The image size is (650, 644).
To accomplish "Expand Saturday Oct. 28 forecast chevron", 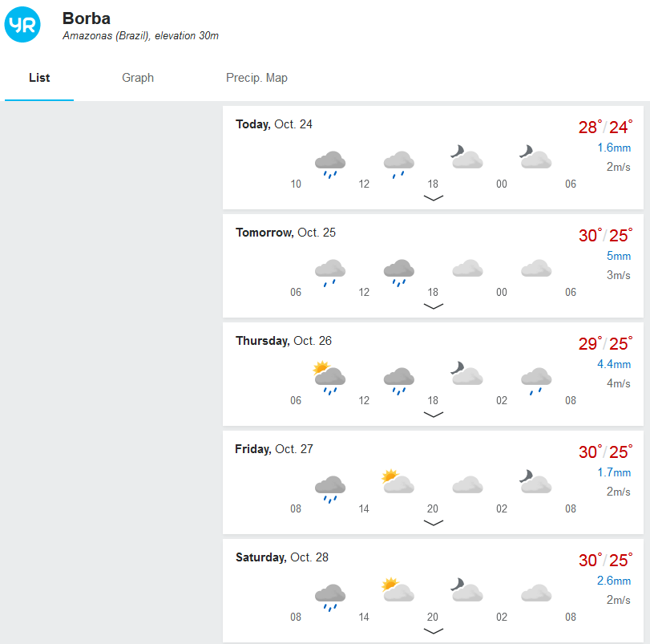I will [x=433, y=630].
